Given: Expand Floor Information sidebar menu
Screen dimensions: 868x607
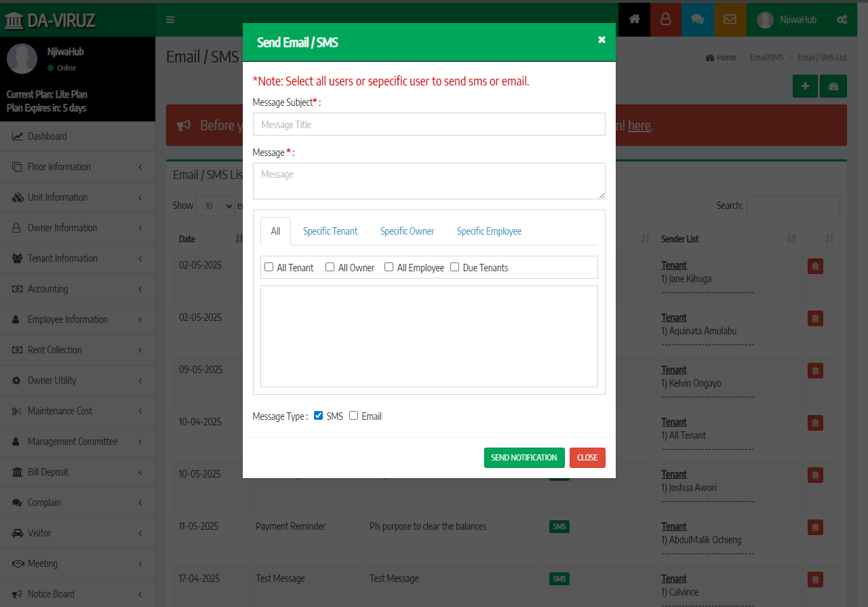Looking at the screenshot, I should 77,167.
